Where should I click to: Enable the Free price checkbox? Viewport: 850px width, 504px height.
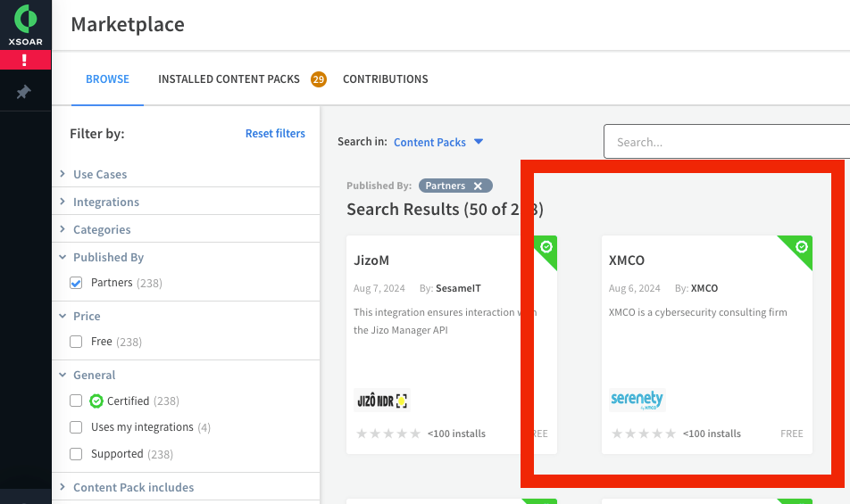[x=76, y=342]
